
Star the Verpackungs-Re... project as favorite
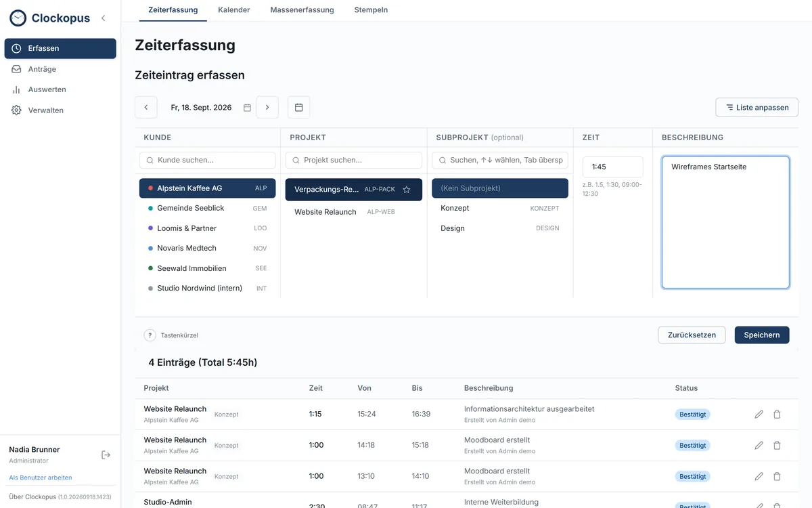[407, 190]
